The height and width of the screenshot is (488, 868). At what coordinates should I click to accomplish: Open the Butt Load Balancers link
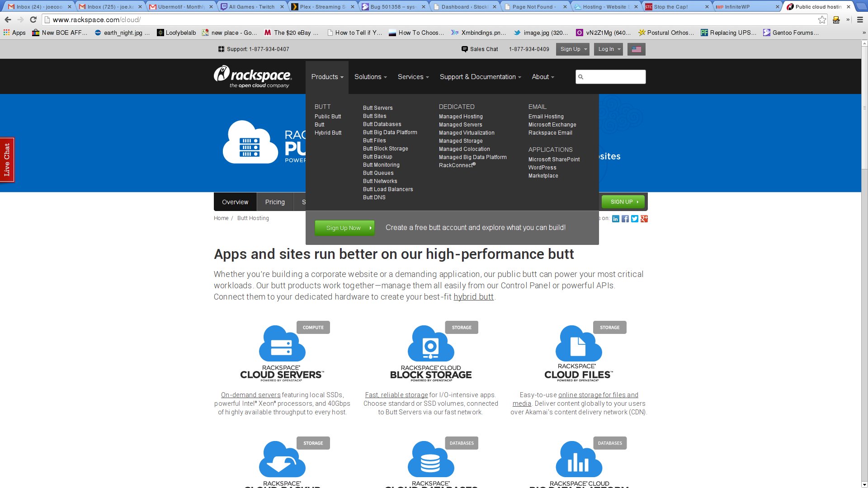coord(388,189)
